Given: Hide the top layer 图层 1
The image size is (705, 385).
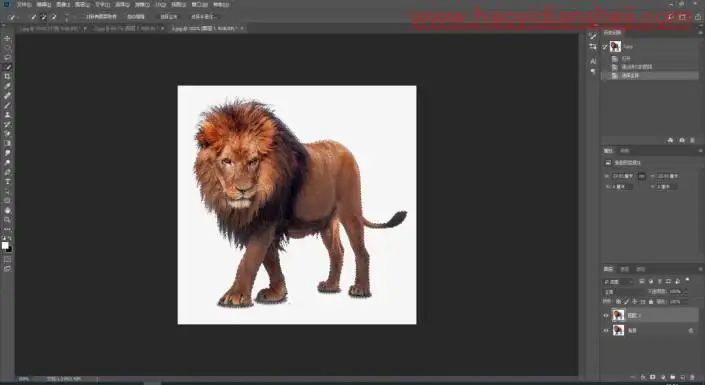Looking at the screenshot, I should click(606, 315).
